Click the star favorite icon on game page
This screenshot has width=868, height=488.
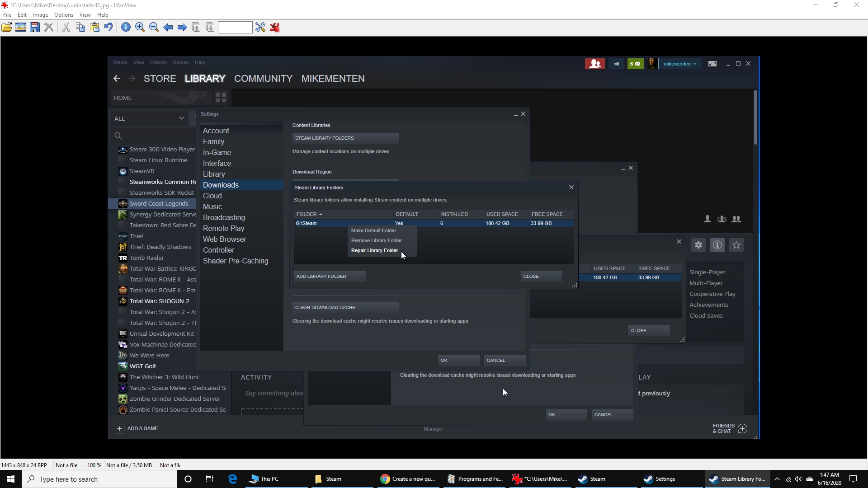(736, 245)
